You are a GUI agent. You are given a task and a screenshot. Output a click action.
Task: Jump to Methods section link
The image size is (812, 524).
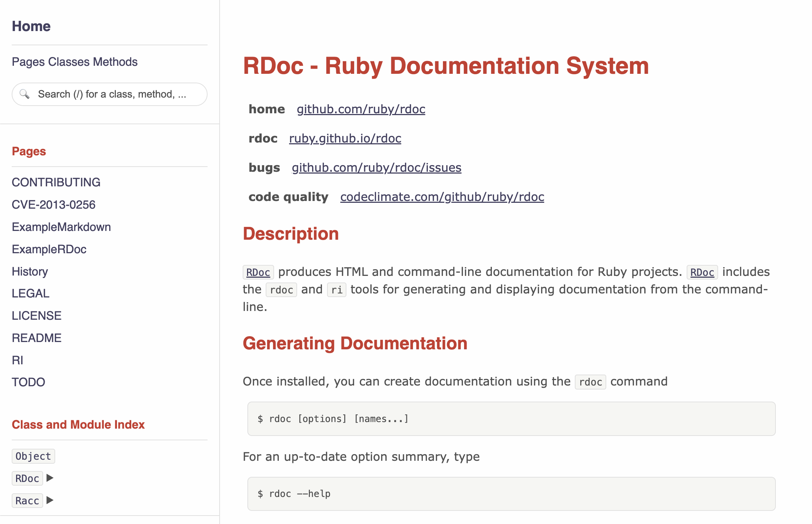(115, 62)
